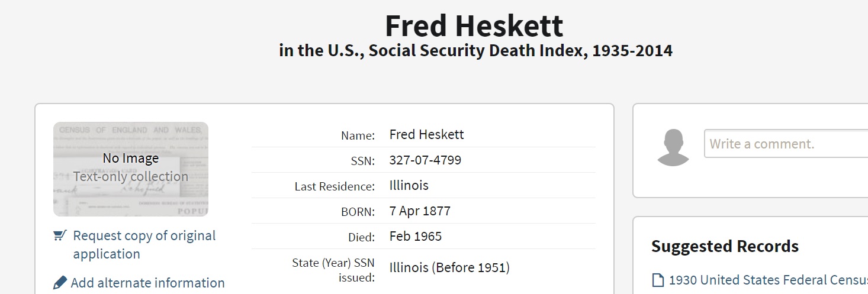
Task: Select the birth date 7 Apr 1877
Action: (x=420, y=211)
